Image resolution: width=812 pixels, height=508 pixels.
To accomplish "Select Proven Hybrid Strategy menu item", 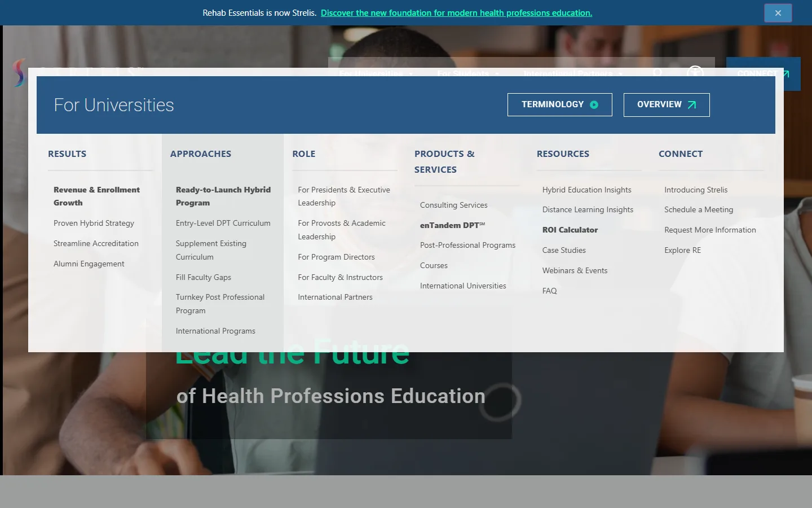I will [x=94, y=223].
